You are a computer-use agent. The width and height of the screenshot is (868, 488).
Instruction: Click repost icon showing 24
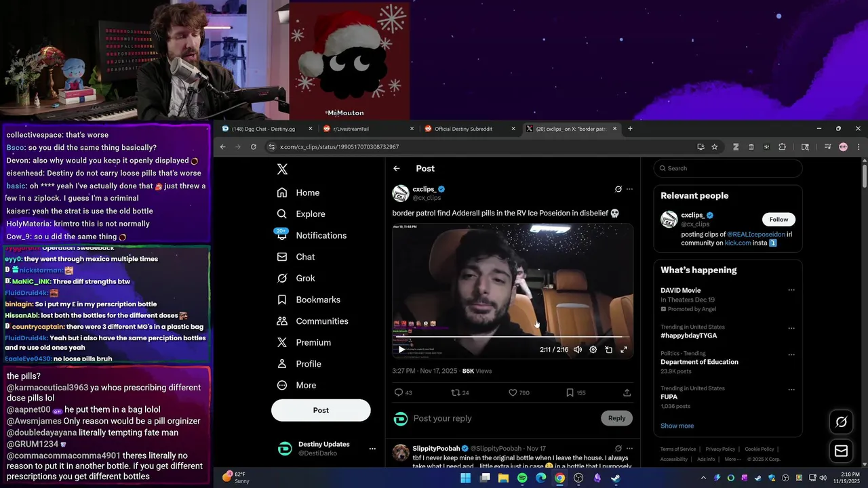point(456,392)
